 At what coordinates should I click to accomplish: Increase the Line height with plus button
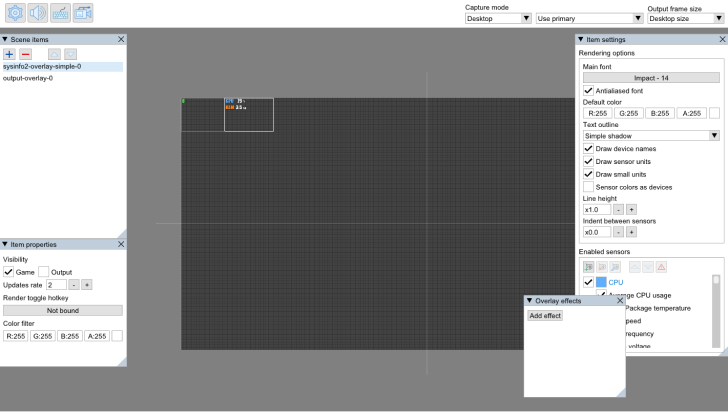tap(632, 209)
